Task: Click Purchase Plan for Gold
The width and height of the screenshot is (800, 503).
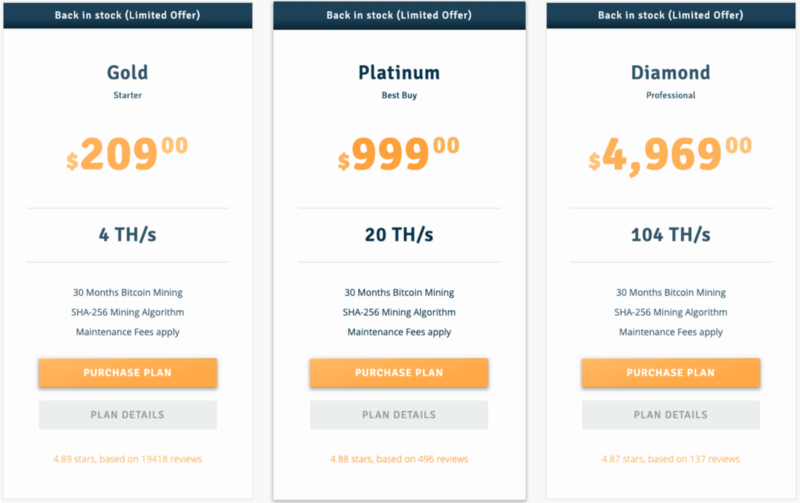Action: tap(128, 372)
